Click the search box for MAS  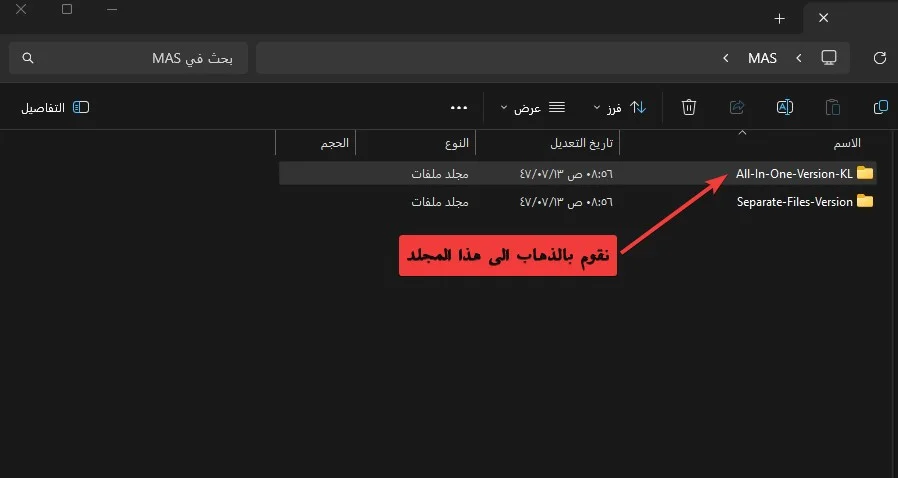click(x=128, y=58)
